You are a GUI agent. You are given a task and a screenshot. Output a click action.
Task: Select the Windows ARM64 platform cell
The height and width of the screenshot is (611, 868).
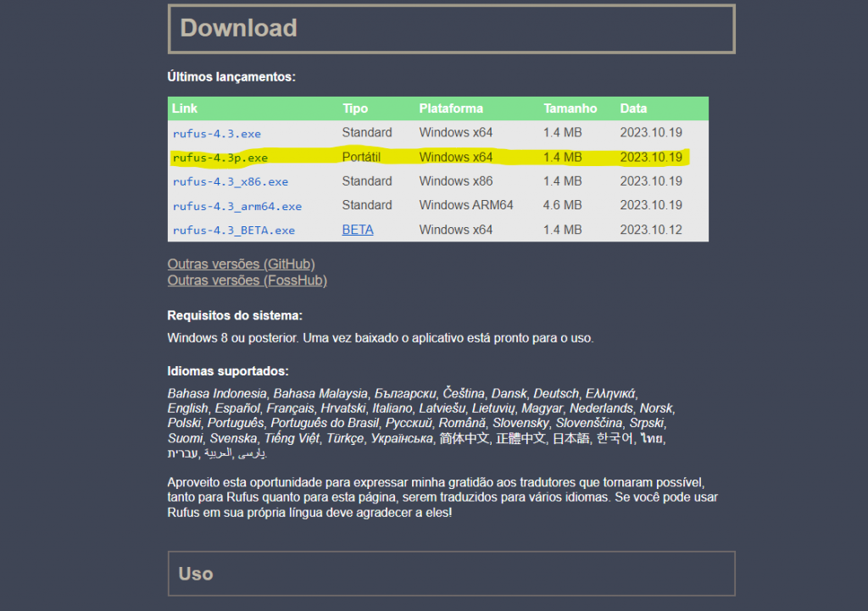coord(466,205)
